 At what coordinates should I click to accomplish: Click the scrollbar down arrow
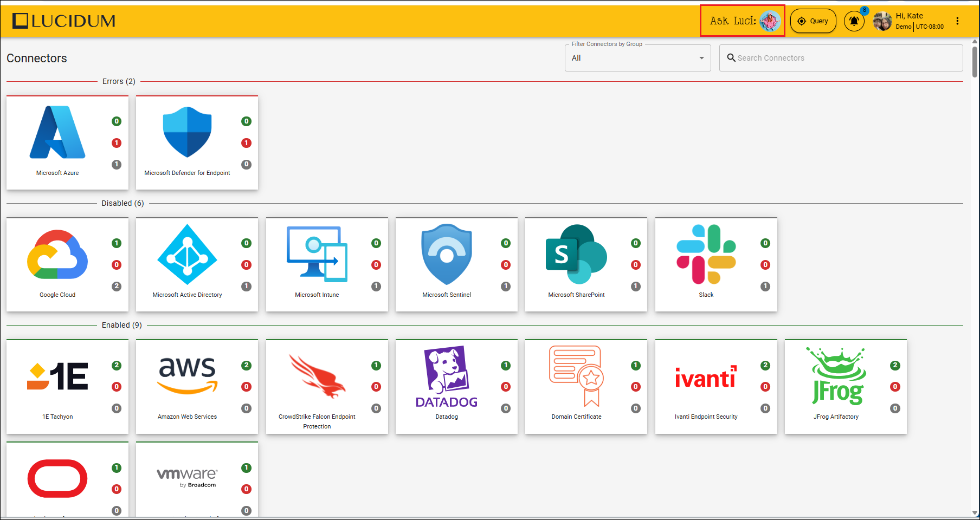975,512
